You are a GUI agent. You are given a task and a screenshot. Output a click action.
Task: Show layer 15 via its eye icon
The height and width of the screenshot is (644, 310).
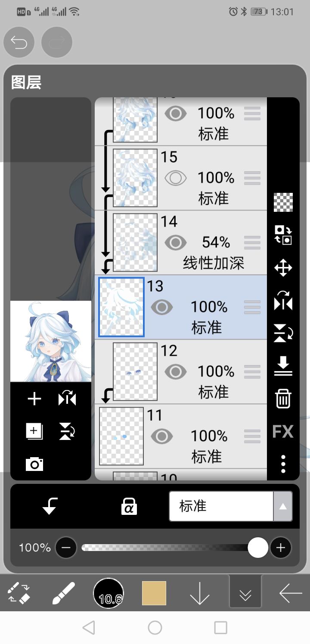pos(176,178)
